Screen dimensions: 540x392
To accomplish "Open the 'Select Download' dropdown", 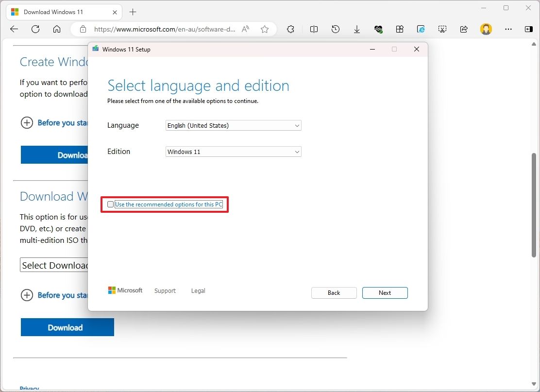I will click(53, 265).
